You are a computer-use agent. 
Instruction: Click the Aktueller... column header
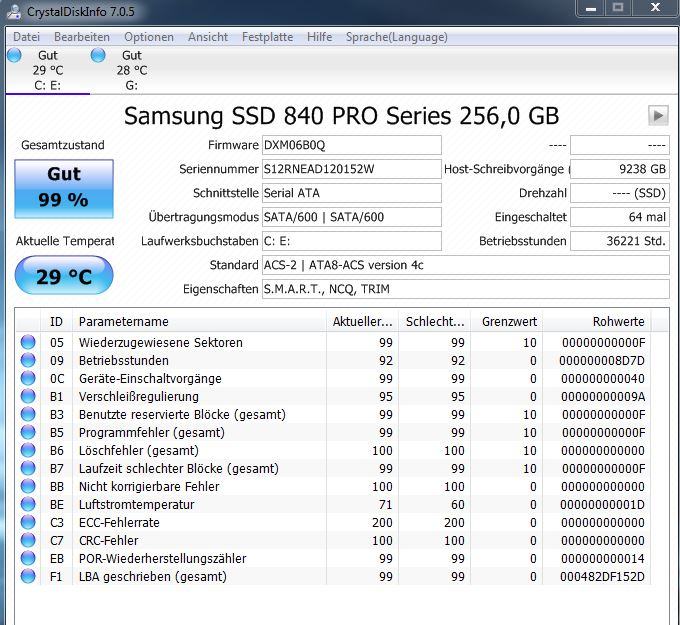pyautogui.click(x=362, y=321)
